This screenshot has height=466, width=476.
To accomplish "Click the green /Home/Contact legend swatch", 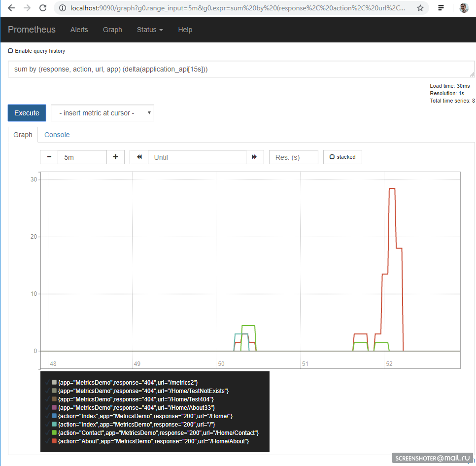I will (54, 432).
